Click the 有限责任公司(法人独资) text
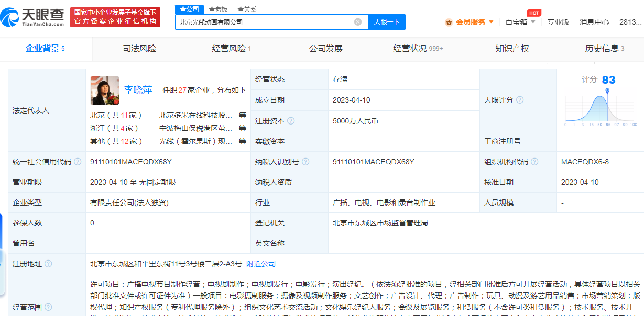Image resolution: width=644 pixels, height=316 pixels. click(x=129, y=202)
